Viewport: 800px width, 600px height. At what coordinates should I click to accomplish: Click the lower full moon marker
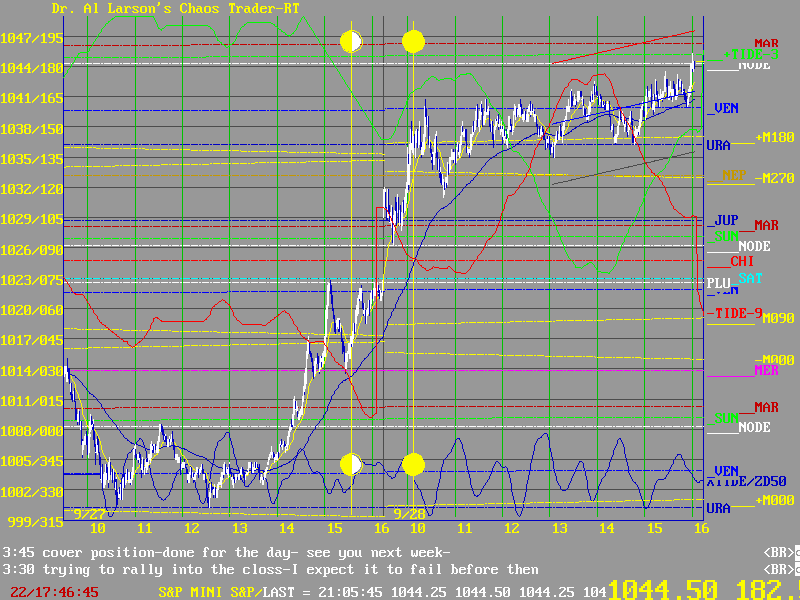click(413, 464)
